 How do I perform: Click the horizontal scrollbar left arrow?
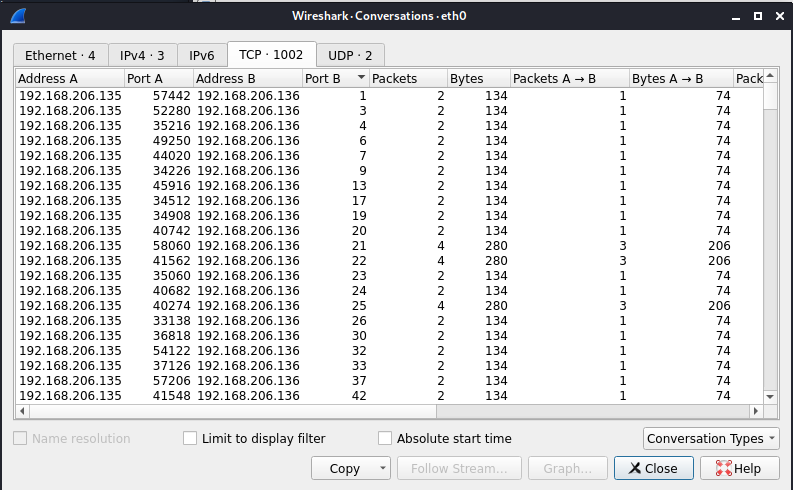click(x=22, y=411)
